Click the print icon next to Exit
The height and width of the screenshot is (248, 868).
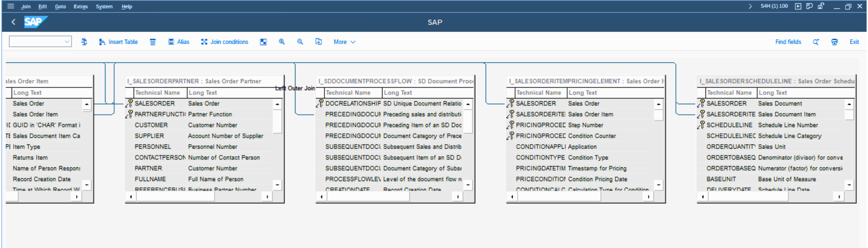834,42
